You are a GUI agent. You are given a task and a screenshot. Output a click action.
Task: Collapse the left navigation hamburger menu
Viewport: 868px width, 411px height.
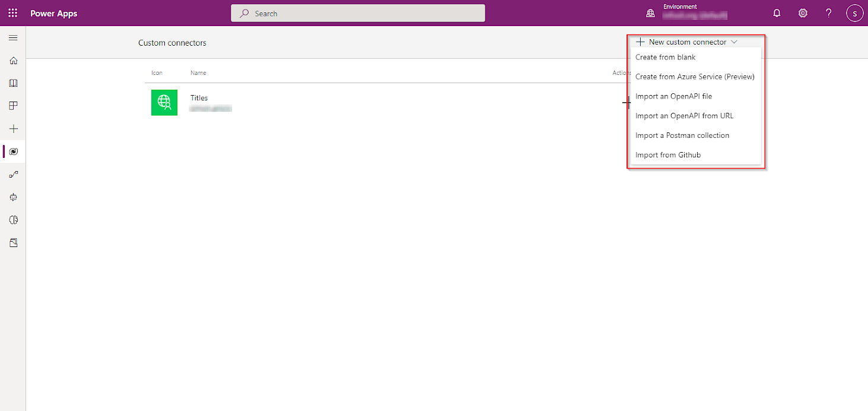[13, 38]
